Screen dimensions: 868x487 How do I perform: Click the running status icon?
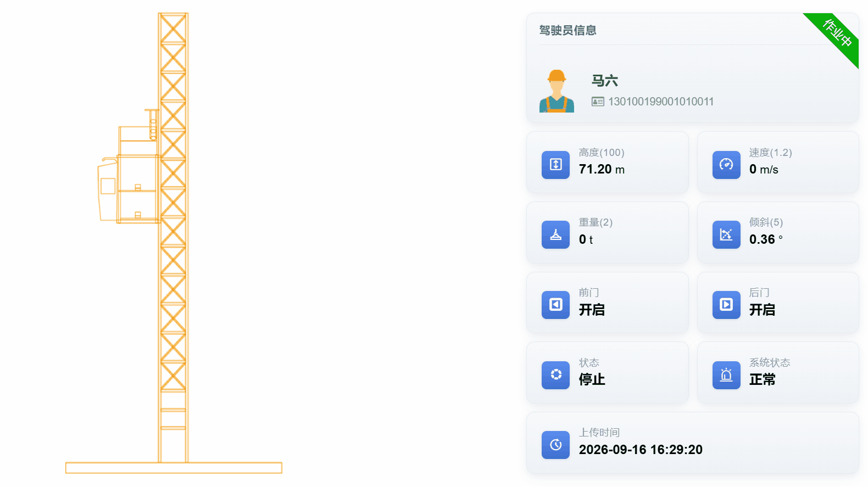pyautogui.click(x=555, y=375)
